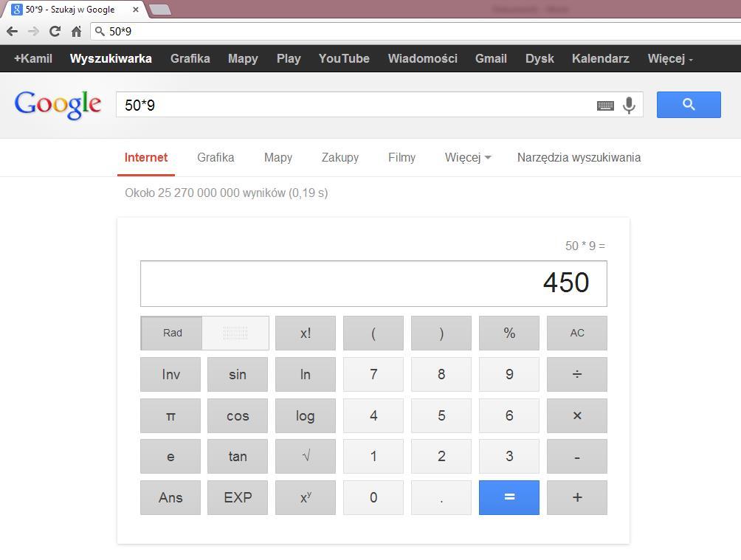This screenshot has width=741, height=560.
Task: Open Dysk from the top bar
Action: click(540, 58)
